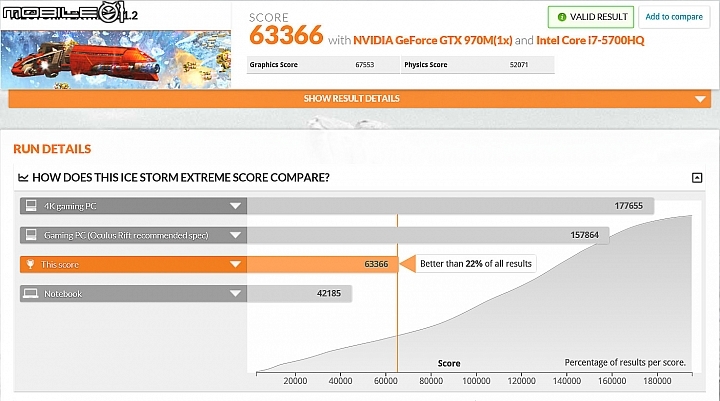Click the 180000 axis label on the chart
The width and height of the screenshot is (720, 401).
click(657, 381)
